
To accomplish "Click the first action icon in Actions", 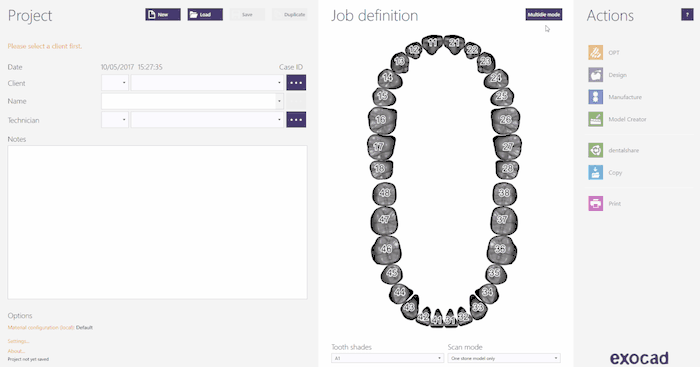I will pyautogui.click(x=596, y=52).
